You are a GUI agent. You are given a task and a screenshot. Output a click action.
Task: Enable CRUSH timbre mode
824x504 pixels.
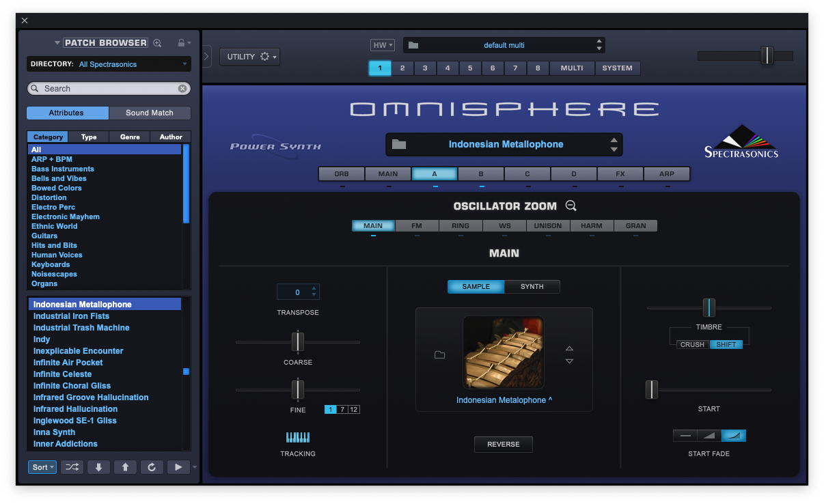coord(692,345)
